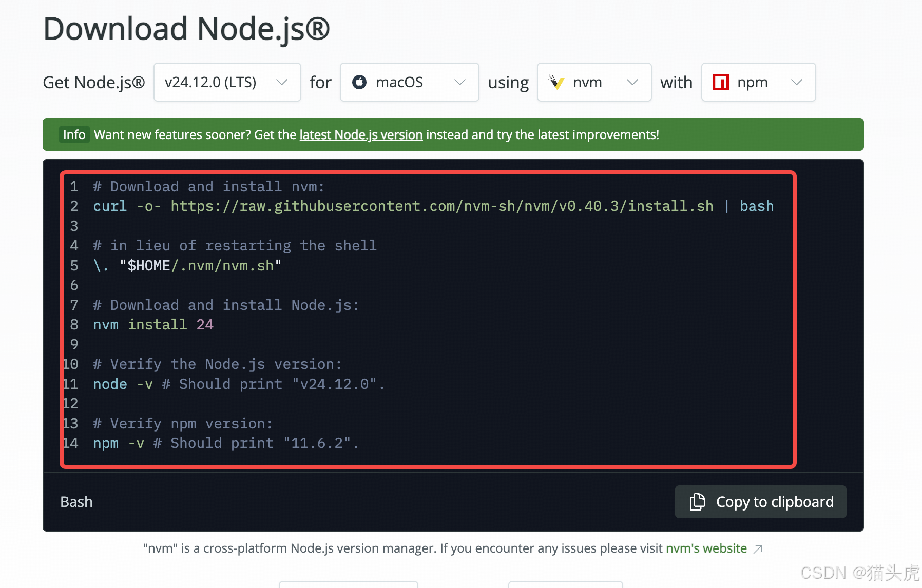
Task: Click the external link arrow after nvm's website
Action: 758,549
